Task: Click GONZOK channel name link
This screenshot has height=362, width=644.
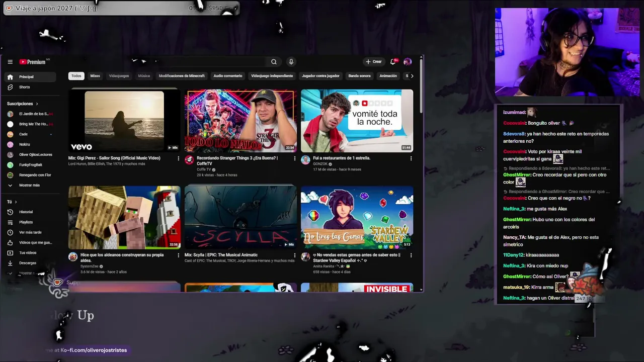Action: 320,164
